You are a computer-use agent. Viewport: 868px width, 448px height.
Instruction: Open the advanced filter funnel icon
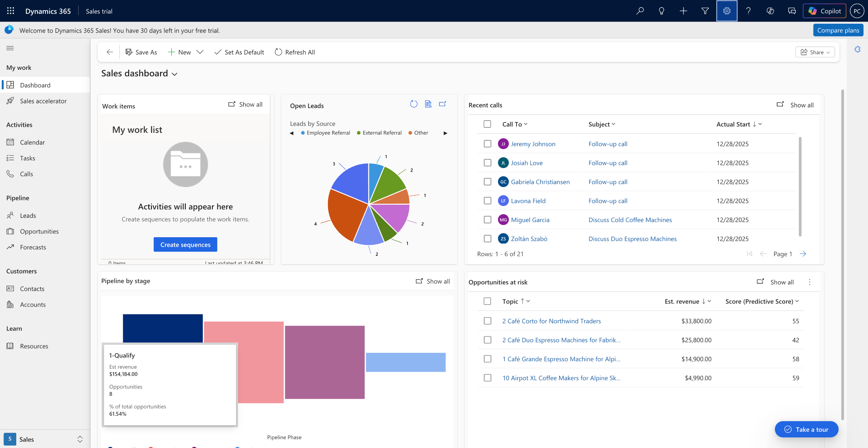pos(705,11)
